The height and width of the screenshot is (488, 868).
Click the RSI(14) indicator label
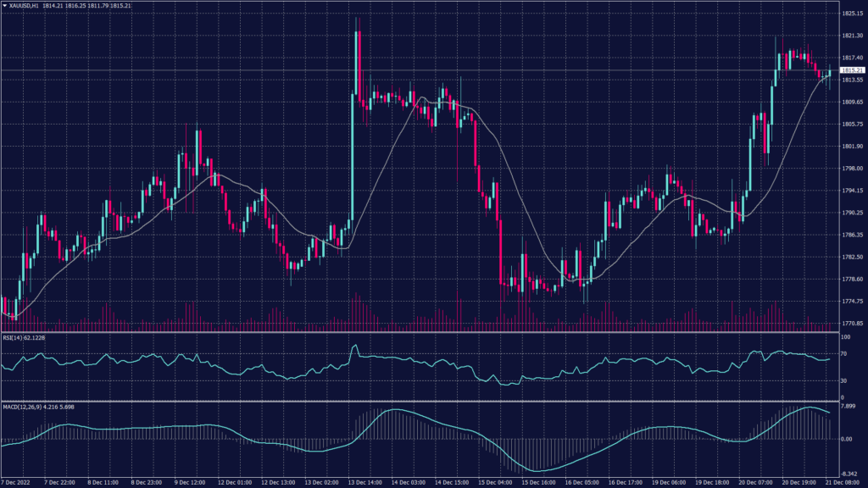click(14, 337)
